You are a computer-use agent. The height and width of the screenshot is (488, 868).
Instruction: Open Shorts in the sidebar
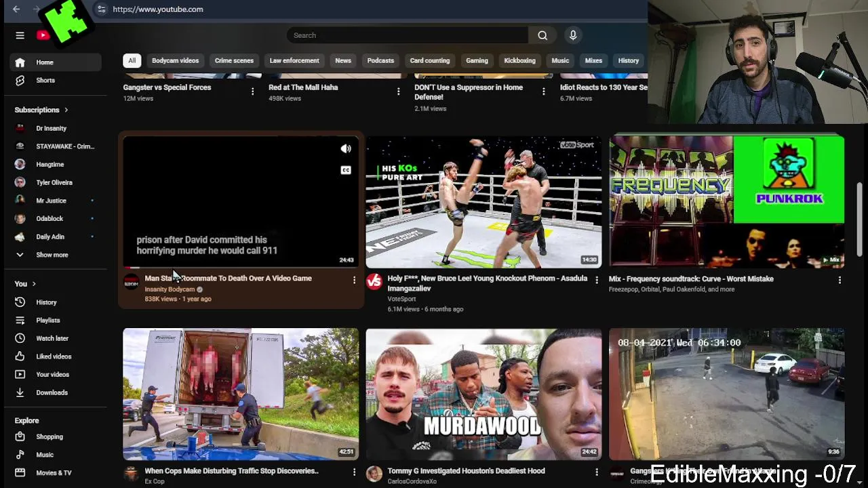56,80
